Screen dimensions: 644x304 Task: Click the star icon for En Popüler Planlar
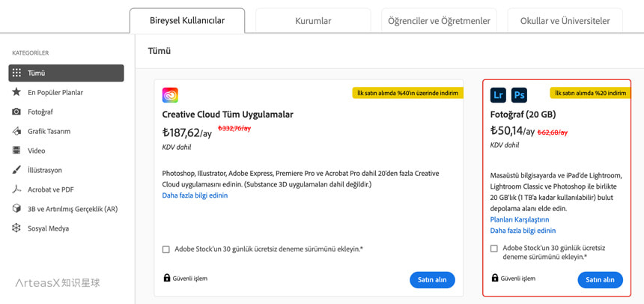click(16, 92)
